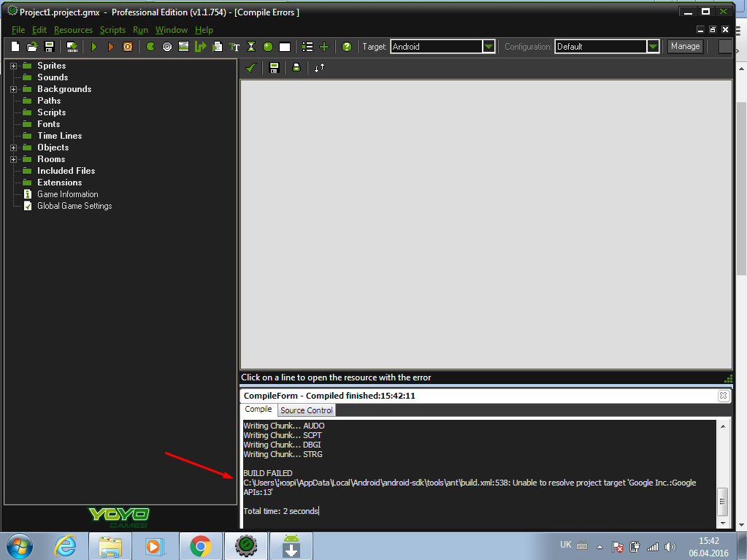Open help using the question mark icon
Image resolution: width=747 pixels, height=560 pixels.
click(347, 47)
